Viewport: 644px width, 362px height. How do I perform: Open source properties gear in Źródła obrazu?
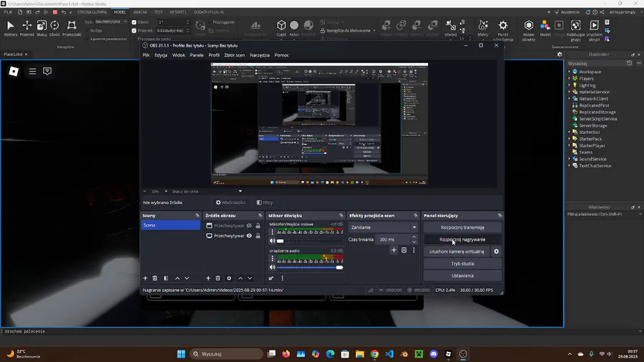(x=229, y=278)
